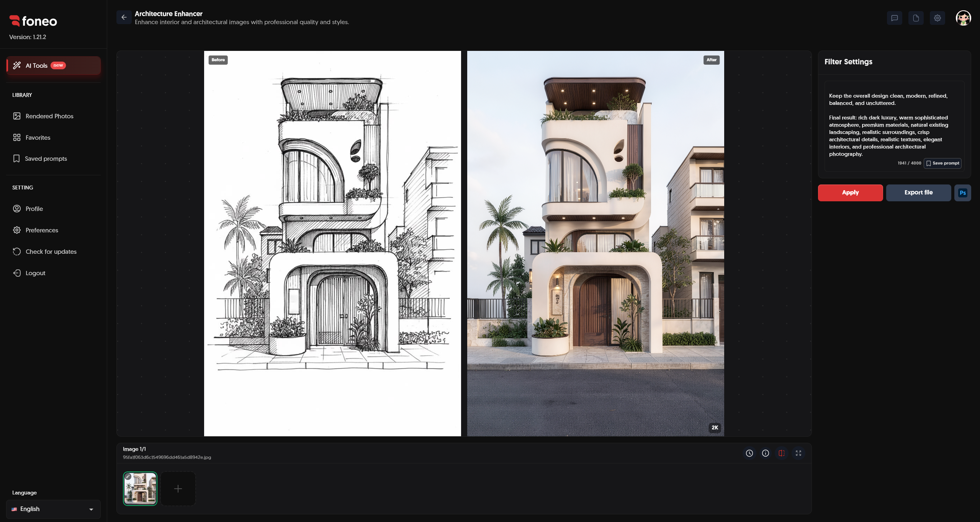Open in Photoshop with the Ps button
The width and height of the screenshot is (980, 522).
point(963,193)
